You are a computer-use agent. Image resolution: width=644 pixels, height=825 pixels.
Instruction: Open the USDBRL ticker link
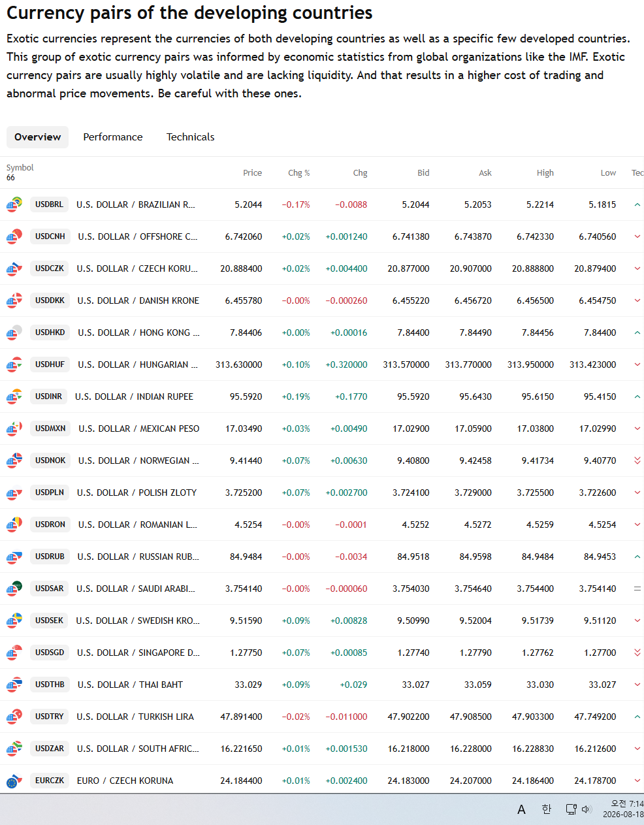pyautogui.click(x=49, y=204)
